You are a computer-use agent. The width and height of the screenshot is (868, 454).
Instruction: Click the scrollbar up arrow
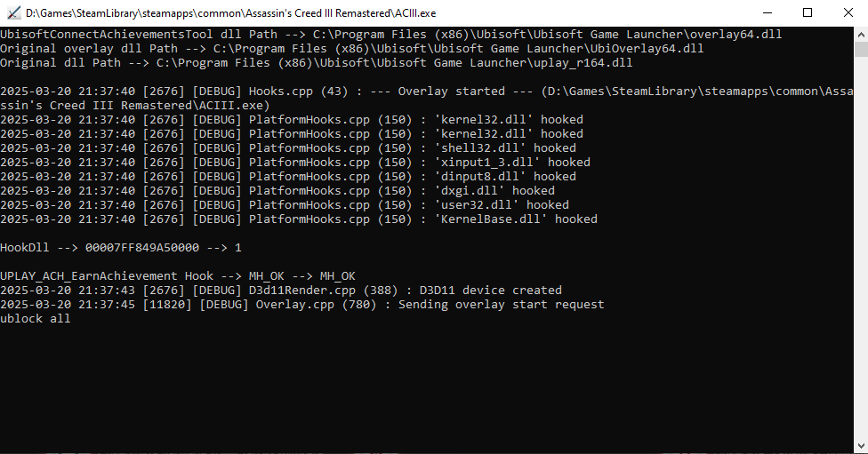point(859,34)
